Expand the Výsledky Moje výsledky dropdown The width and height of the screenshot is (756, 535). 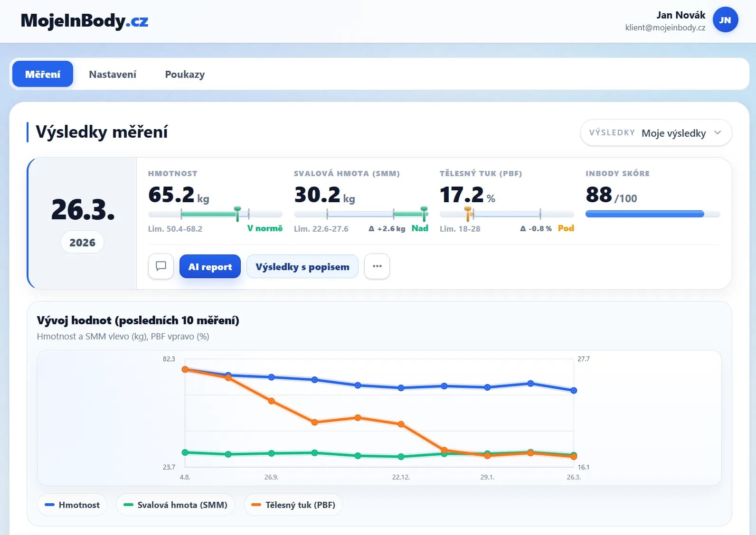click(x=656, y=133)
